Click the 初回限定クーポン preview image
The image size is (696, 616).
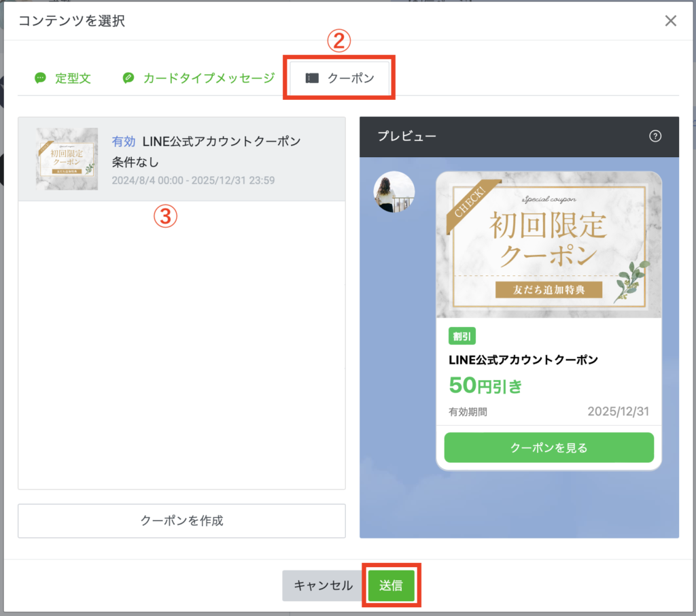point(549,245)
